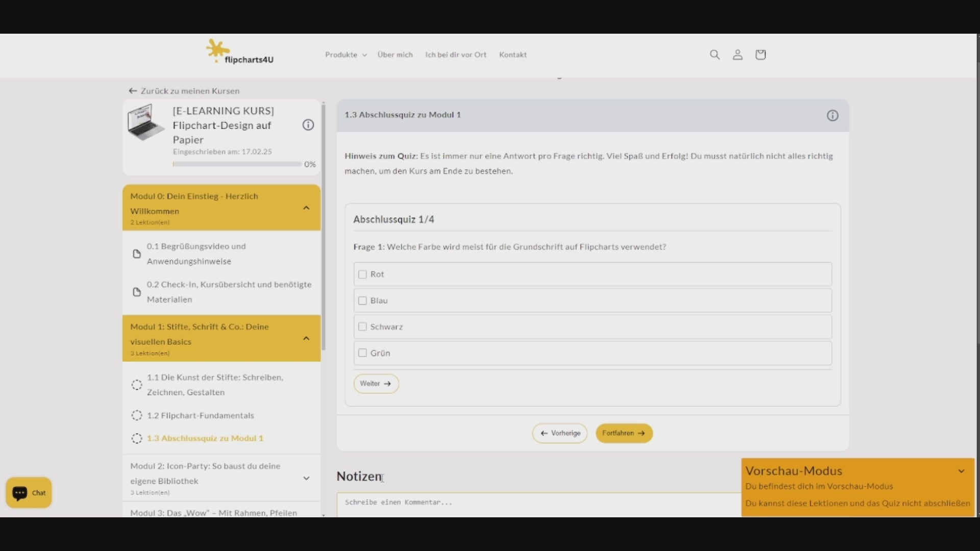The width and height of the screenshot is (980, 551).
Task: Open the shopping cart icon
Action: tap(761, 55)
